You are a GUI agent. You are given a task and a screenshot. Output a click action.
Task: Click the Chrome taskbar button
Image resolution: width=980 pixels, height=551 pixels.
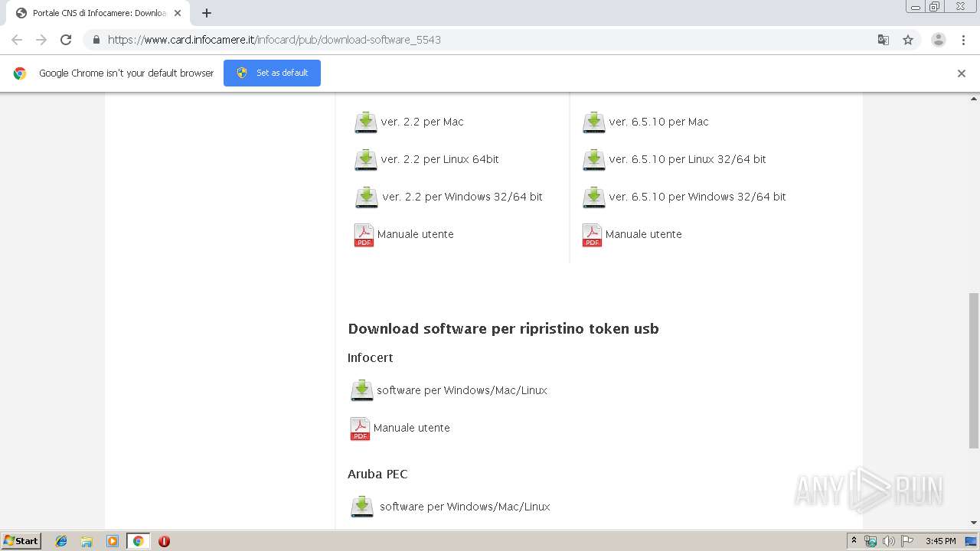(138, 541)
